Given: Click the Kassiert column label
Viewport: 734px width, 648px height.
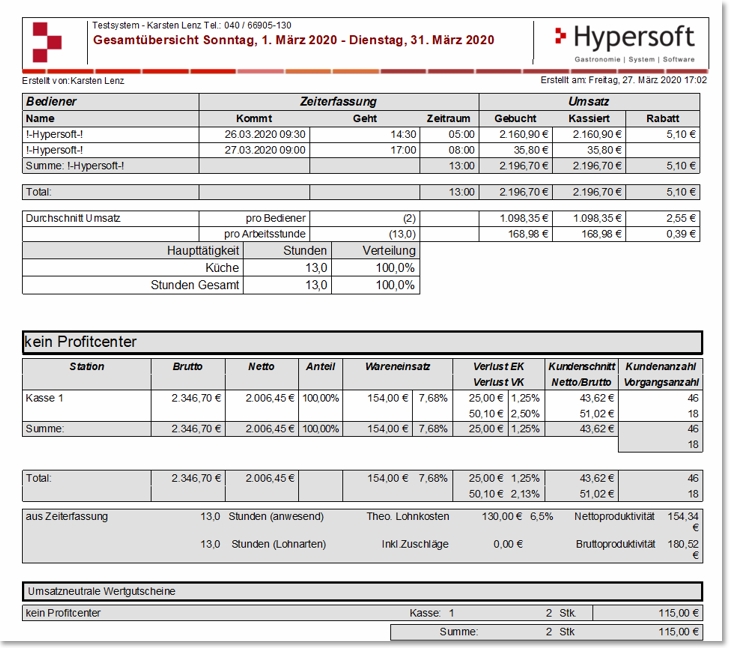Looking at the screenshot, I should click(589, 118).
